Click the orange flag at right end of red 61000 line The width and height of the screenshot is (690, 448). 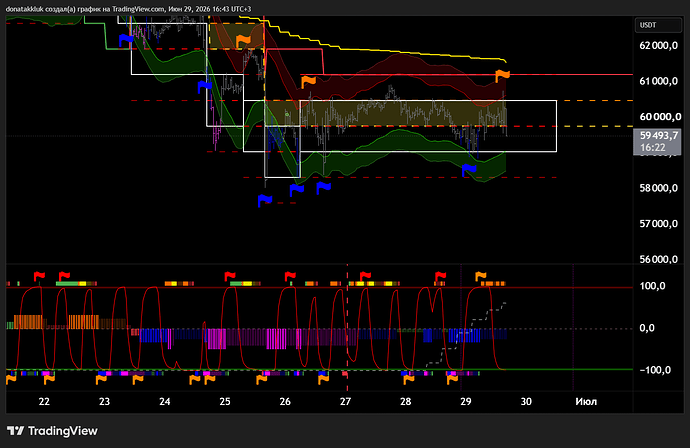(502, 76)
